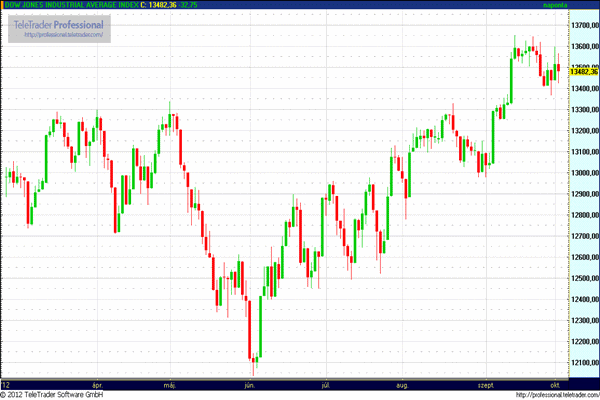Select the 'jún.' month on time axis
The height and width of the screenshot is (400, 600).
(249, 383)
